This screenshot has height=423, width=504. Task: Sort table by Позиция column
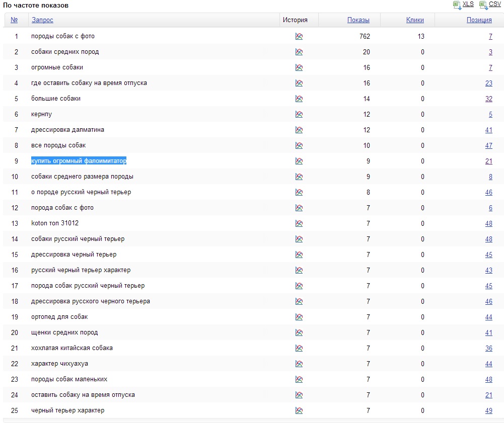pos(479,20)
